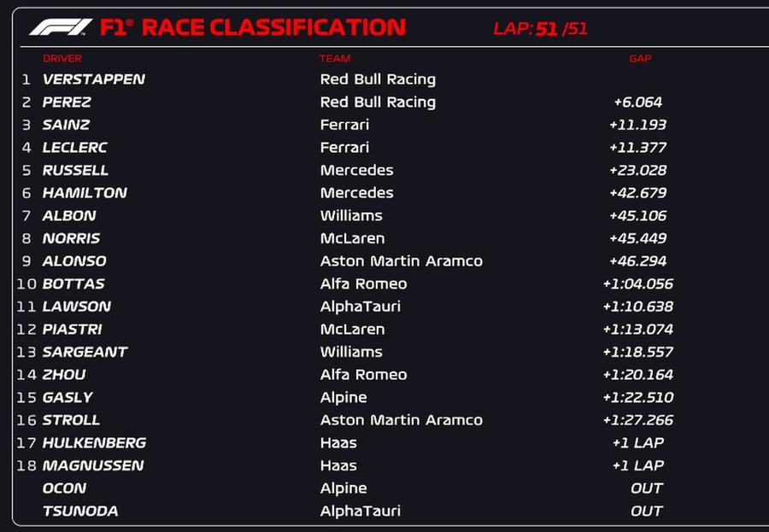This screenshot has width=769, height=532.
Task: Click OCON OUT status
Action: (647, 488)
